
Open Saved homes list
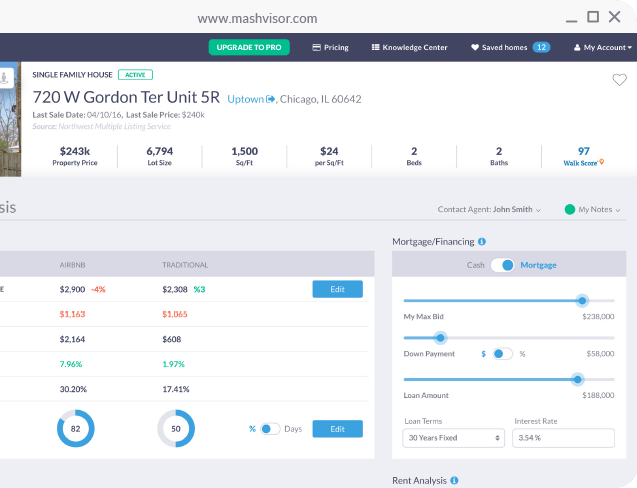510,48
